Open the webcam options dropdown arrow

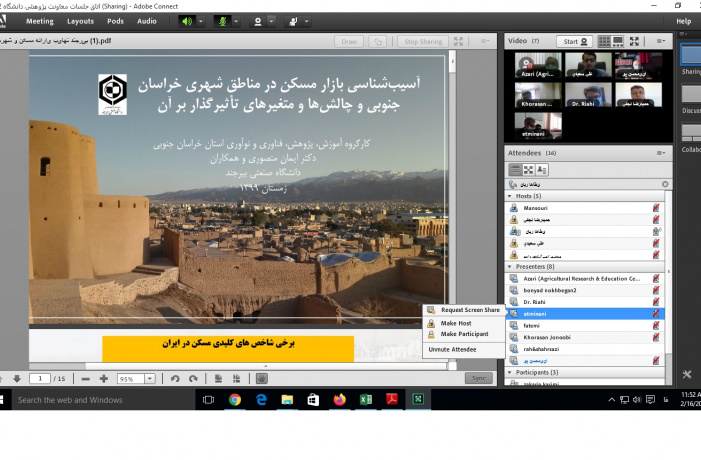[271, 21]
